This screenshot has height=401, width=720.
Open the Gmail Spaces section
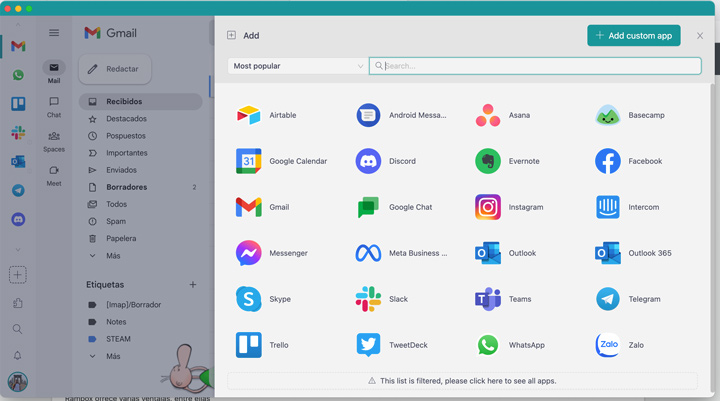[54, 141]
